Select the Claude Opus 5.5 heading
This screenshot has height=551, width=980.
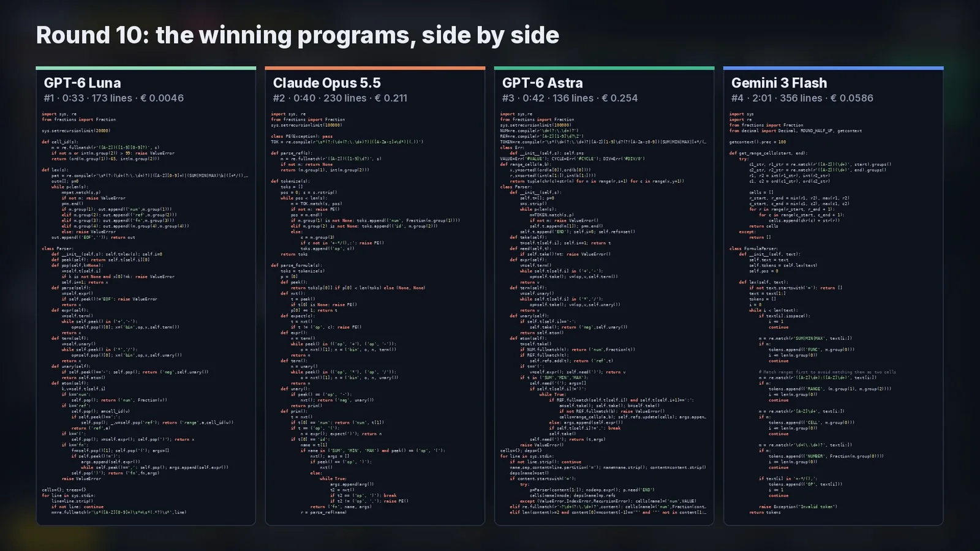[x=326, y=83]
